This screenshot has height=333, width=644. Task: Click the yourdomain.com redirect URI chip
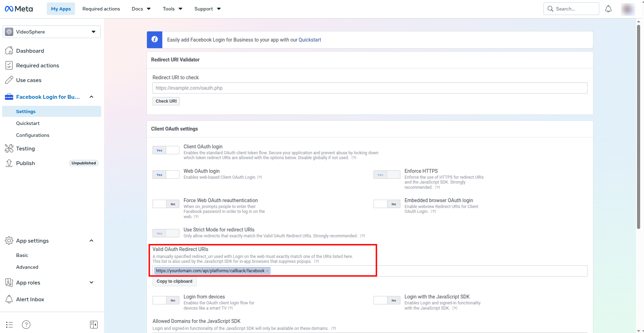212,271
